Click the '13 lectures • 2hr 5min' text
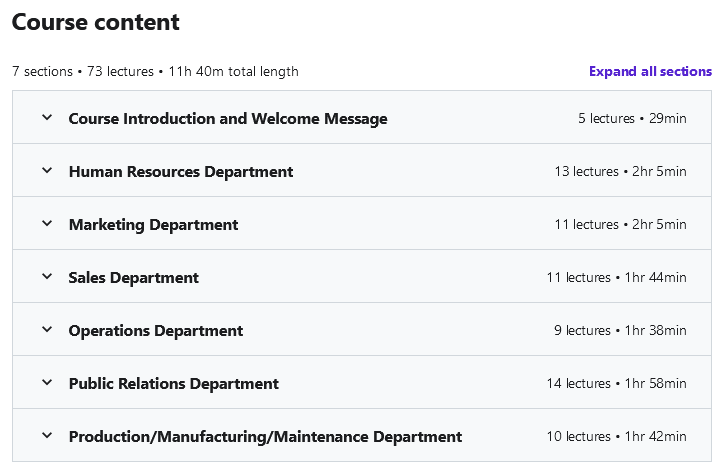Image resolution: width=725 pixels, height=472 pixels. pyautogui.click(x=621, y=172)
